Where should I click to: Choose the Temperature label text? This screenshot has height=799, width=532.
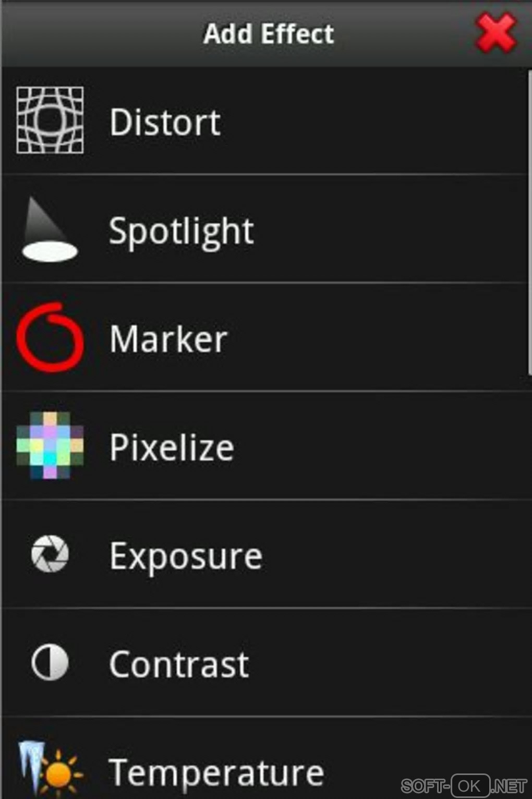pyautogui.click(x=216, y=772)
